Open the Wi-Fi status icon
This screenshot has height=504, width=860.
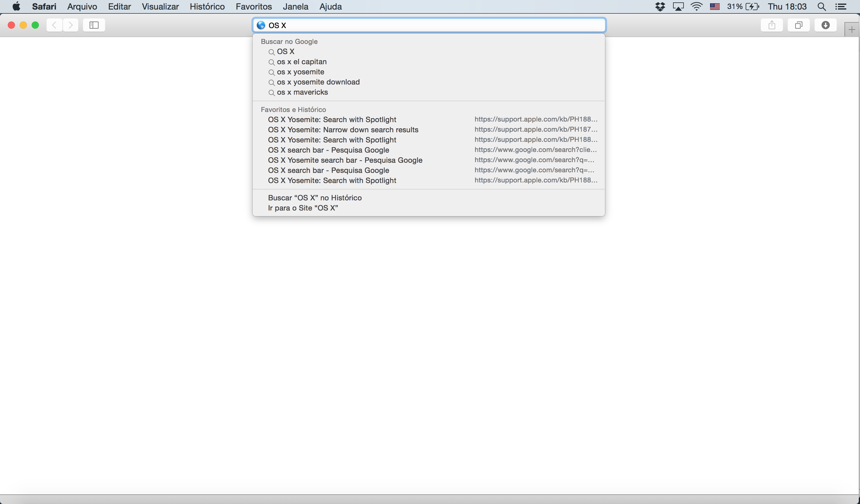click(697, 7)
